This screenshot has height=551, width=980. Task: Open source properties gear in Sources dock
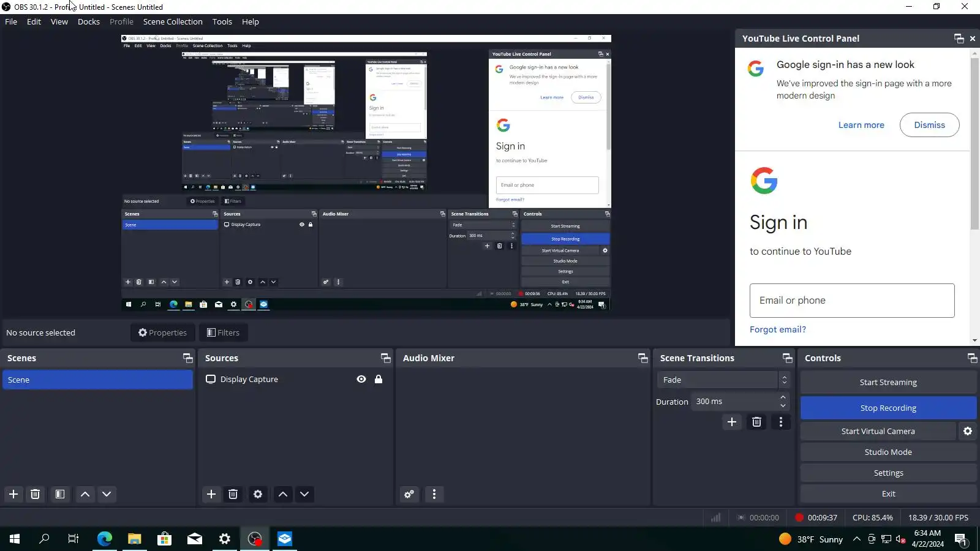point(258,494)
